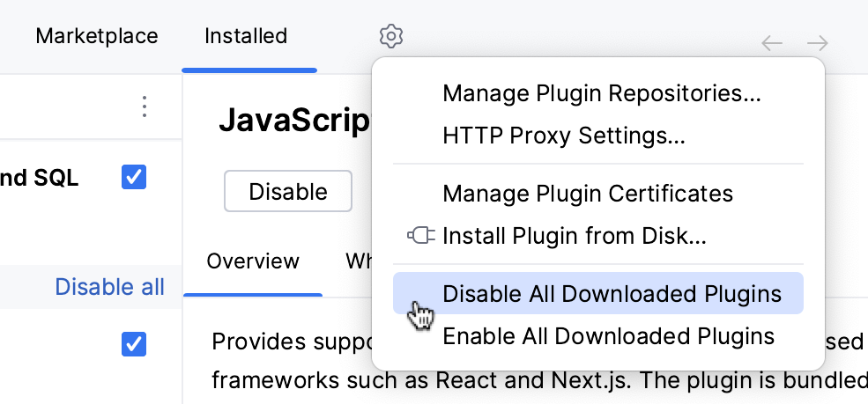Select Disable All Downloaded Plugins
The width and height of the screenshot is (868, 404).
[612, 293]
